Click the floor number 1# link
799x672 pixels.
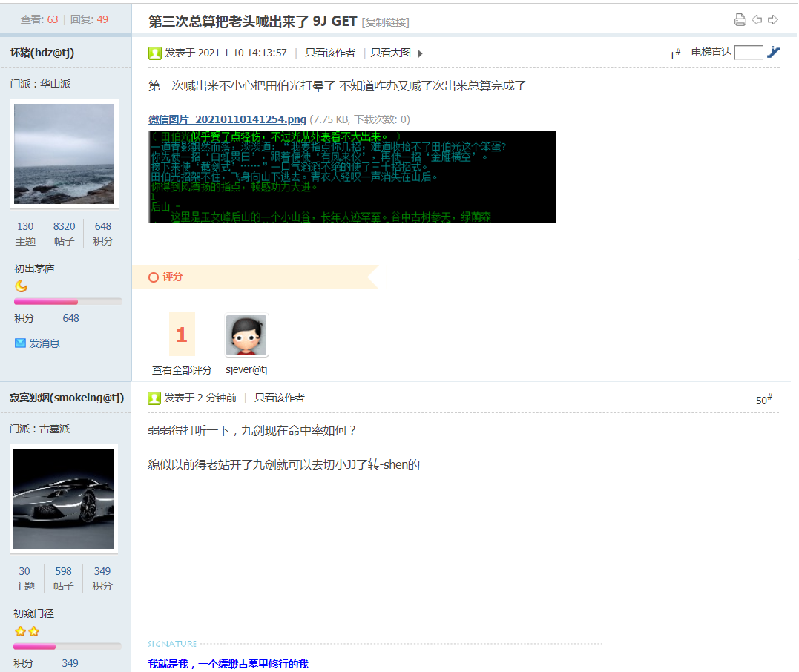[675, 54]
